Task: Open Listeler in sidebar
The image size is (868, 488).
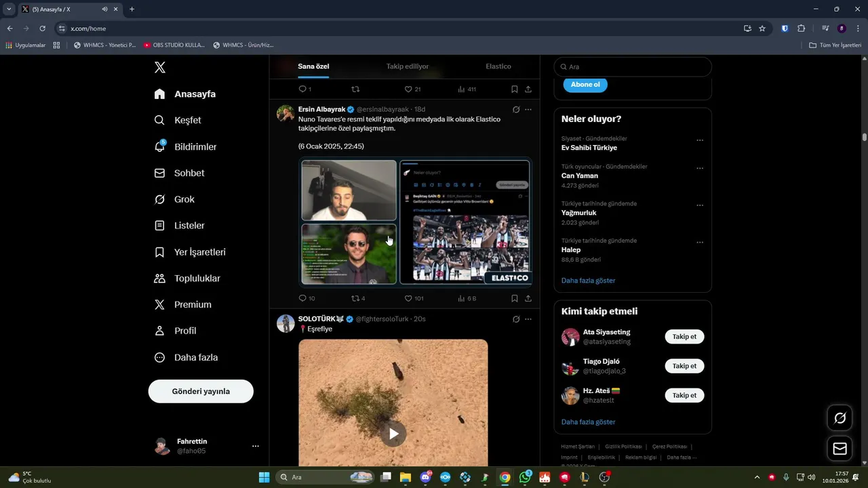Action: pyautogui.click(x=179, y=226)
